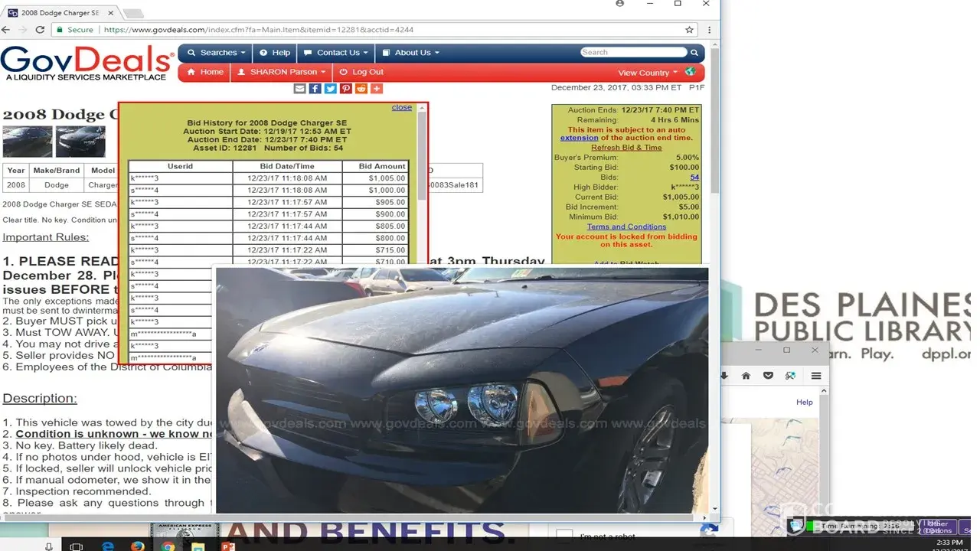Screen dimensions: 980x551
Task: Click Refresh Bid & Time
Action: (x=626, y=148)
